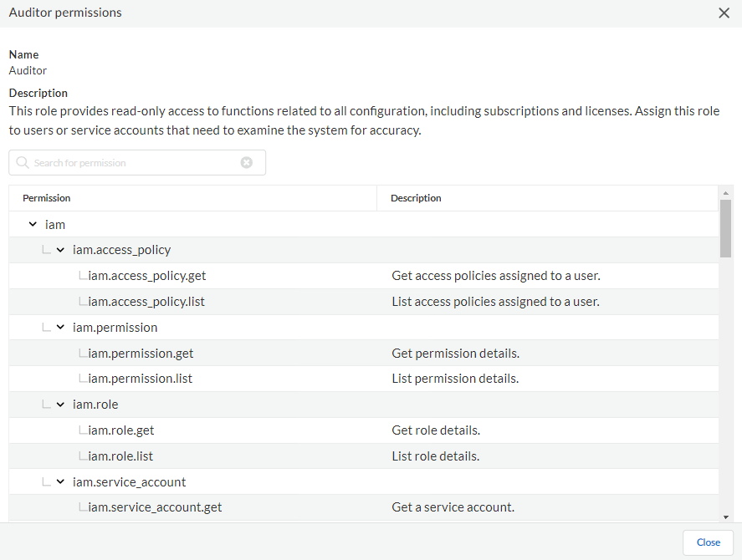The height and width of the screenshot is (560, 742).
Task: Select the iam.service_account.get row
Action: coord(155,507)
